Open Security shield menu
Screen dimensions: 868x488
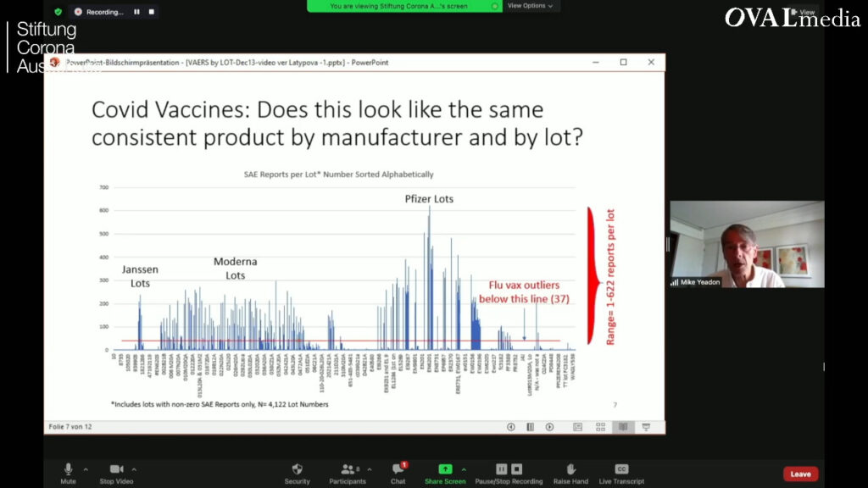298,474
